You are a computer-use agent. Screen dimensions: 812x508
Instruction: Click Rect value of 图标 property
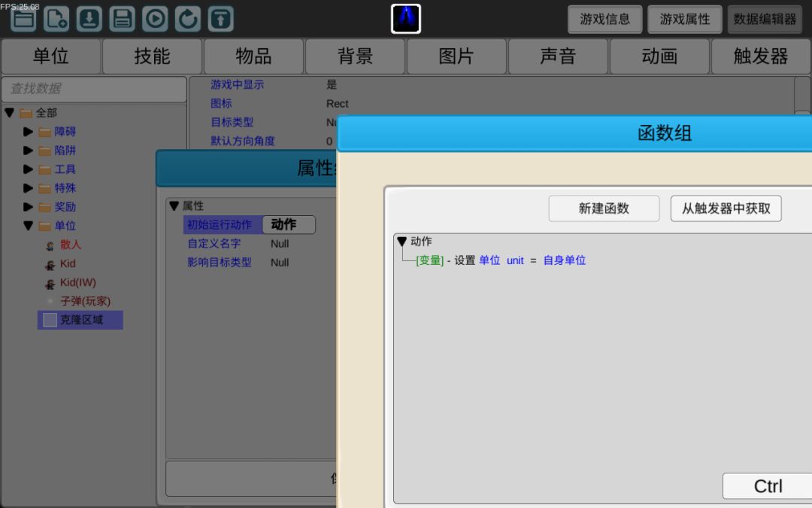(x=337, y=104)
